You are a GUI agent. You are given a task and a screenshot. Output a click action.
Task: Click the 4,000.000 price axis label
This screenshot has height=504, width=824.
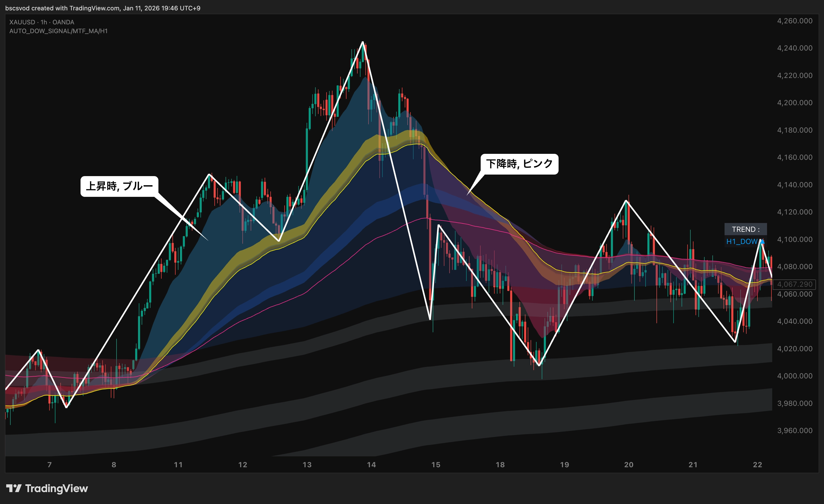point(794,376)
